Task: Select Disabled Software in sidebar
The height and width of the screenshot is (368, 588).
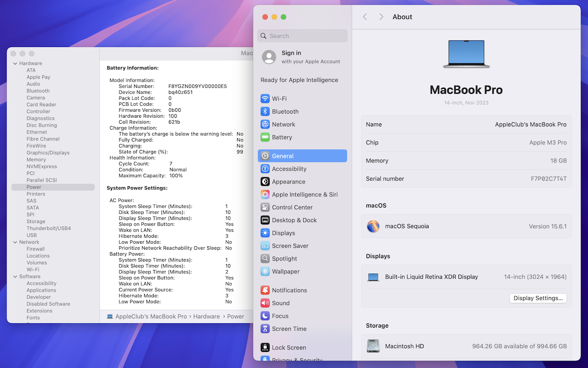Action: [x=48, y=304]
